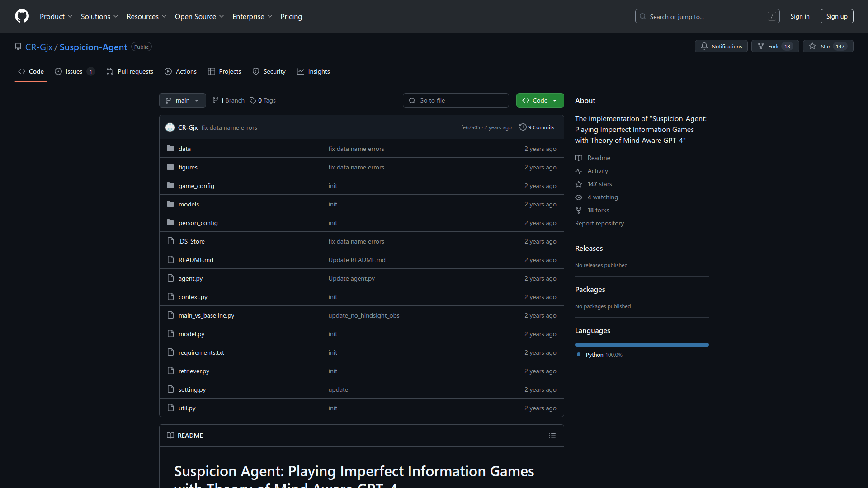The width and height of the screenshot is (868, 488).
Task: Open the CR-Gjx owner link
Action: click(x=39, y=47)
